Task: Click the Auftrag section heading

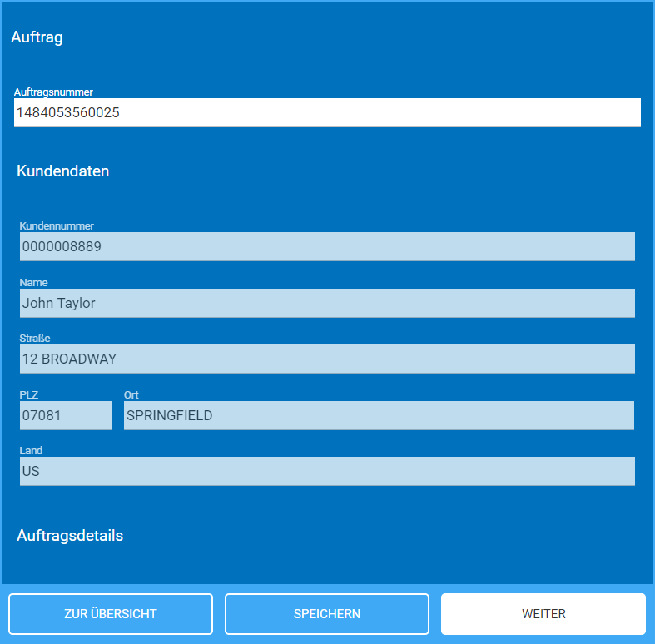Action: click(37, 37)
